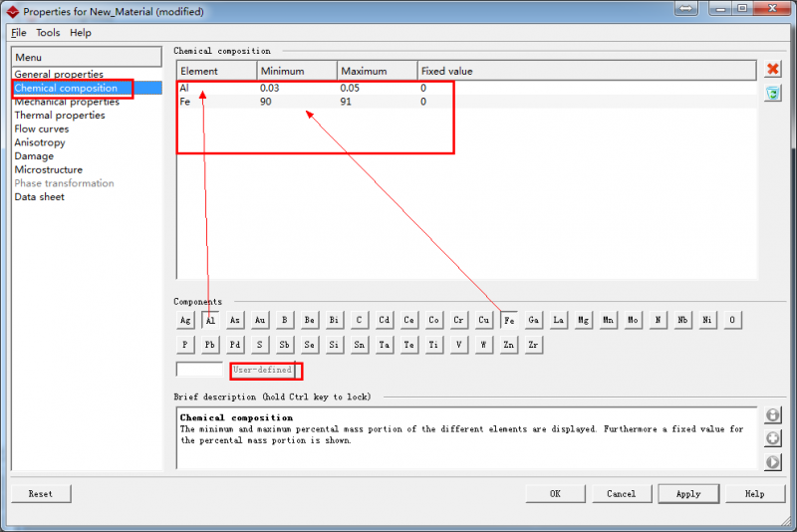
Task: Add the O component
Action: pyautogui.click(x=732, y=320)
